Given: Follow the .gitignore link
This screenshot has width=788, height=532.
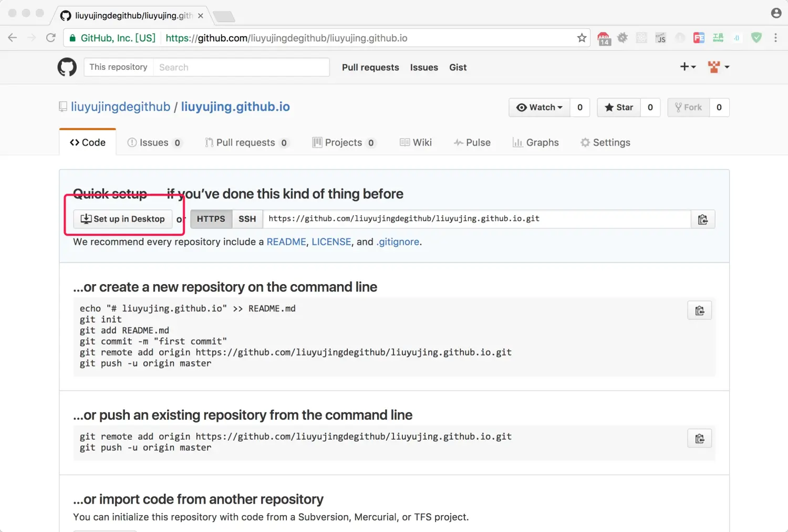Looking at the screenshot, I should 398,242.
